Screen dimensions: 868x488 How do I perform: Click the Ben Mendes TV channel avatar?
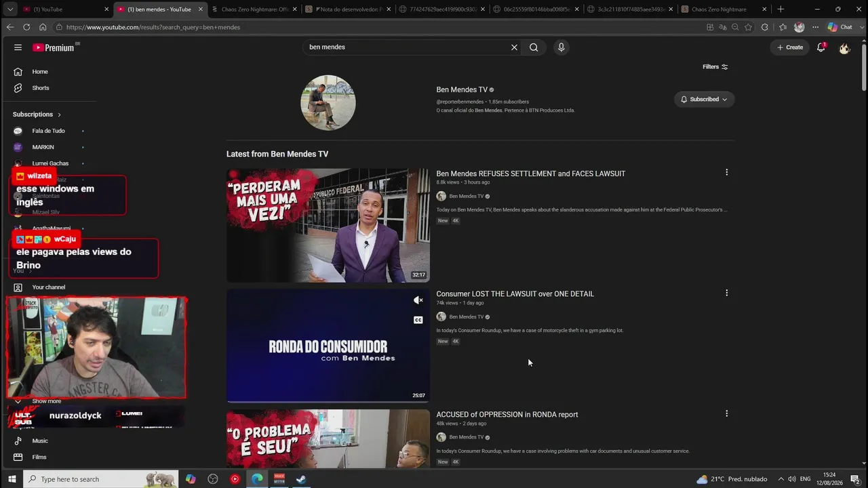click(328, 102)
